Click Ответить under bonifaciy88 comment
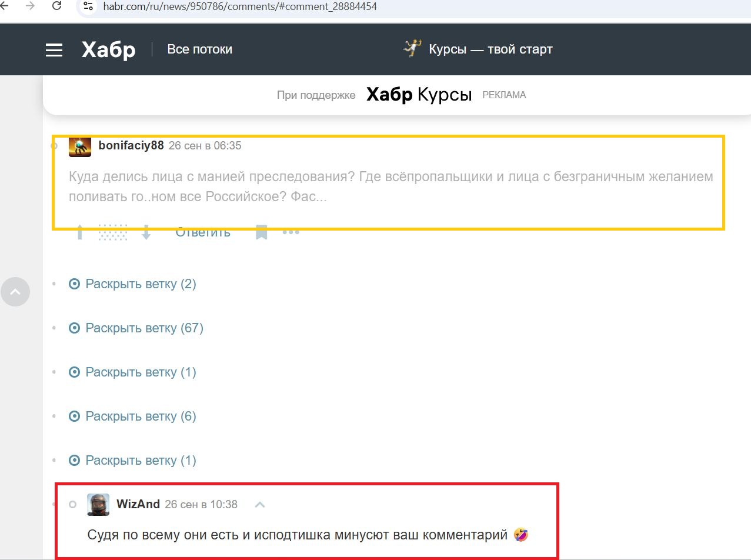Image resolution: width=751 pixels, height=560 pixels. tap(203, 232)
